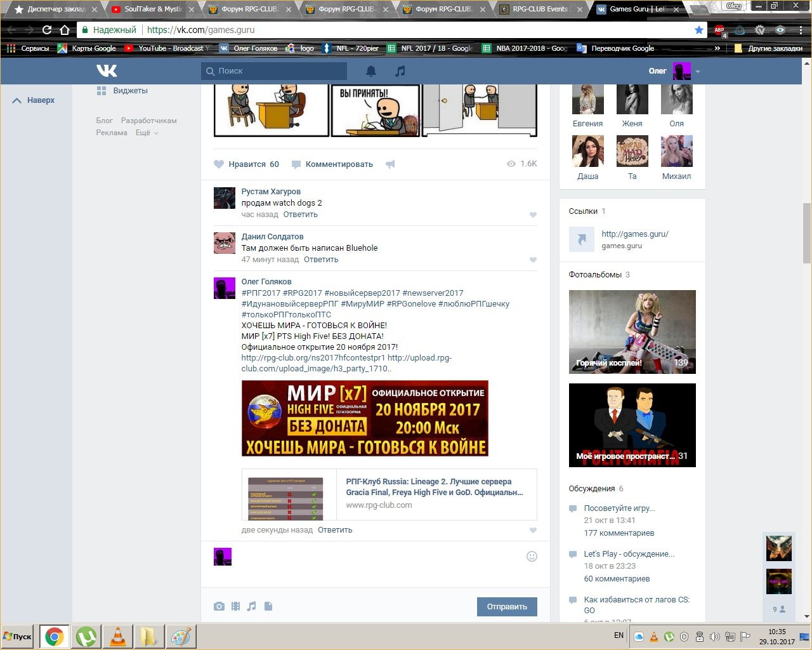Open the Горячий косплей album
812x650 pixels.
(x=632, y=331)
